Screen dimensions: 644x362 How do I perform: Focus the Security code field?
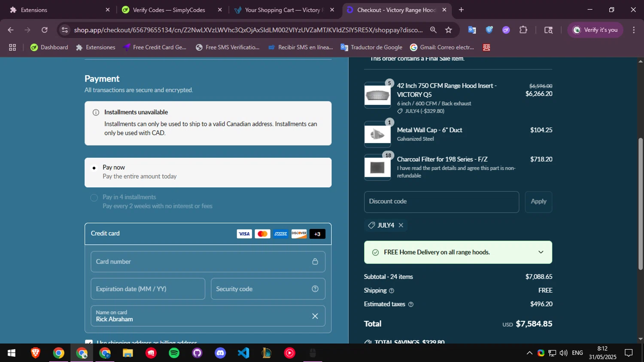pyautogui.click(x=268, y=289)
